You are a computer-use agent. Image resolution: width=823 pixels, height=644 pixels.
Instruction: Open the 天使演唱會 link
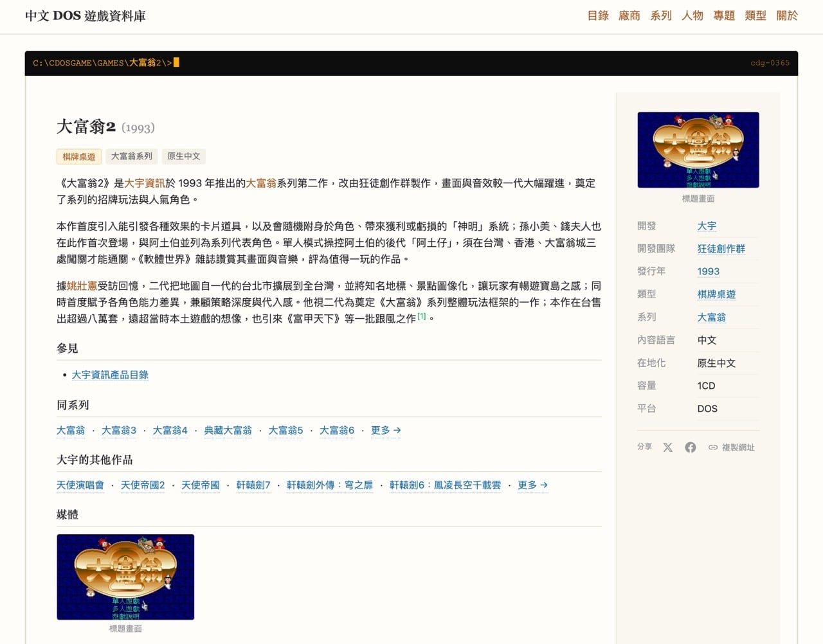pyautogui.click(x=80, y=485)
